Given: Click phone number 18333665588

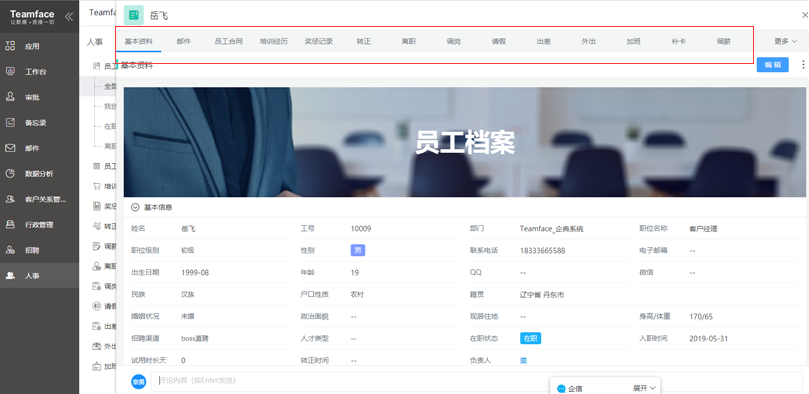Looking at the screenshot, I should [542, 251].
